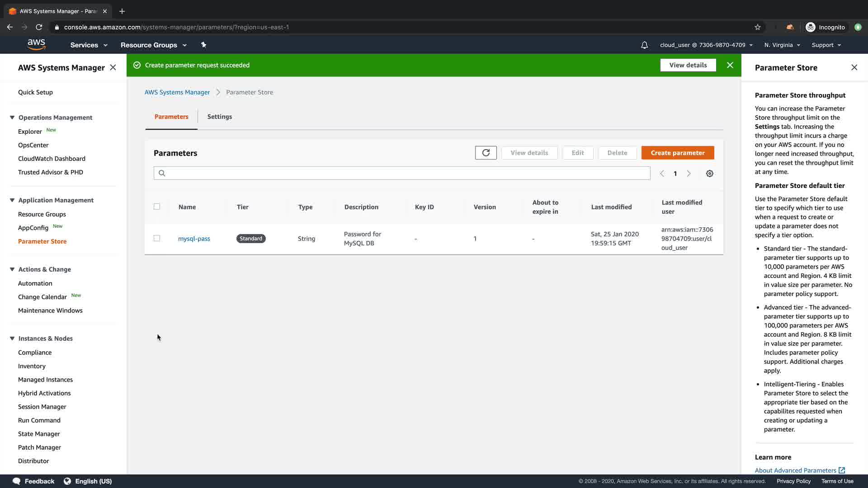Toggle the select-all header checkbox
Viewport: 868px width, 488px height.
click(157, 206)
